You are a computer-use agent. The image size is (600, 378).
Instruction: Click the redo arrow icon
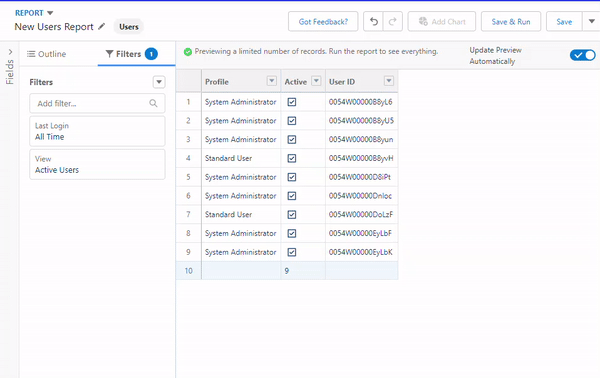[392, 22]
